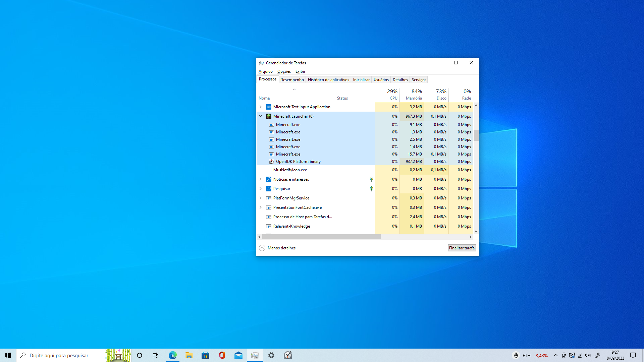This screenshot has width=644, height=362.
Task: Click the vertical scrollbar down arrow
Action: coord(476,231)
